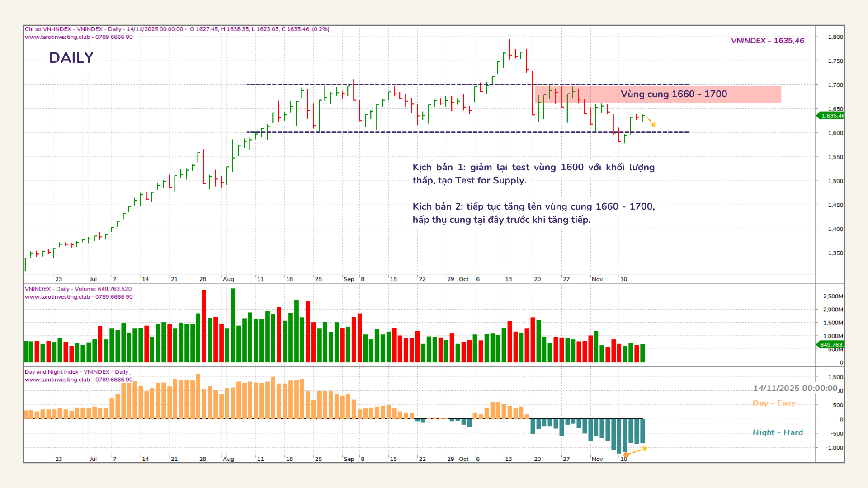
Task: Click the tallest green volume bar in August
Action: coord(233,325)
